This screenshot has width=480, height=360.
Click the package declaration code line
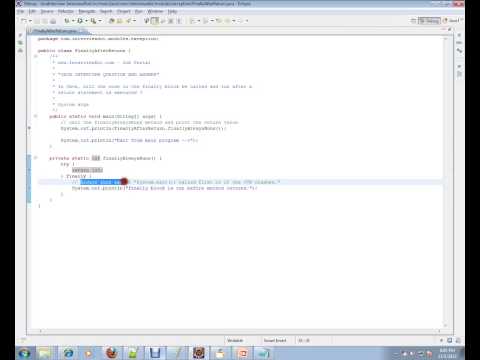(x=98, y=39)
